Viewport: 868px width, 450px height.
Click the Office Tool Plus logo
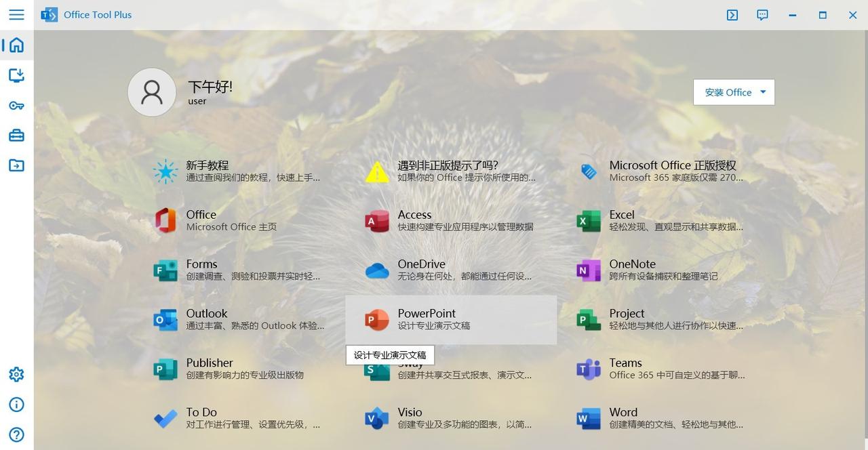click(50, 15)
